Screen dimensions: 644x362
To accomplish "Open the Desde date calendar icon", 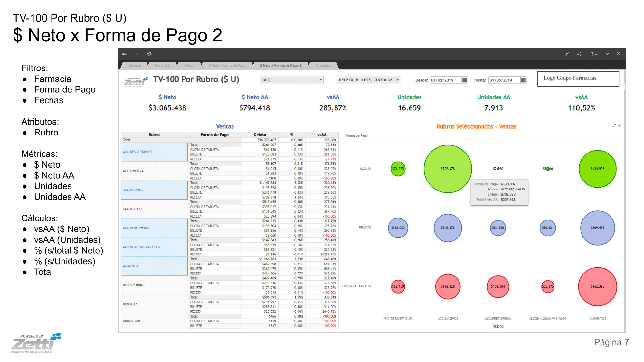I will click(x=464, y=80).
